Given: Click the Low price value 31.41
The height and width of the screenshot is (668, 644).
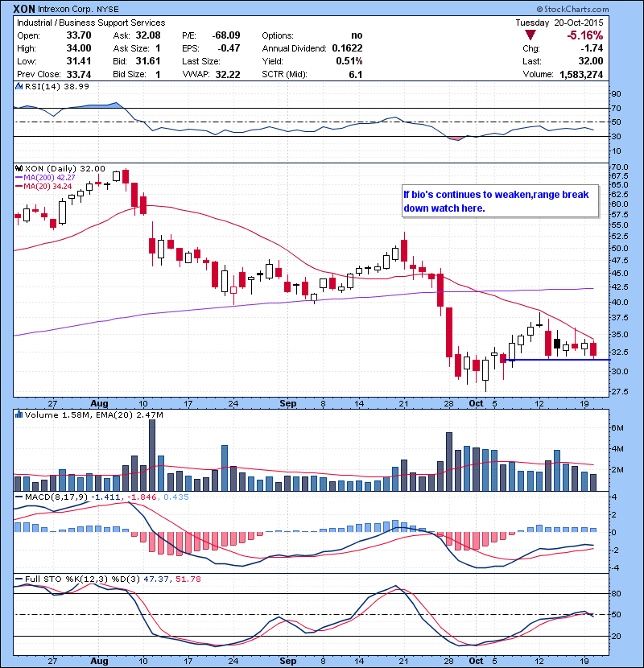Looking at the screenshot, I should [x=79, y=61].
